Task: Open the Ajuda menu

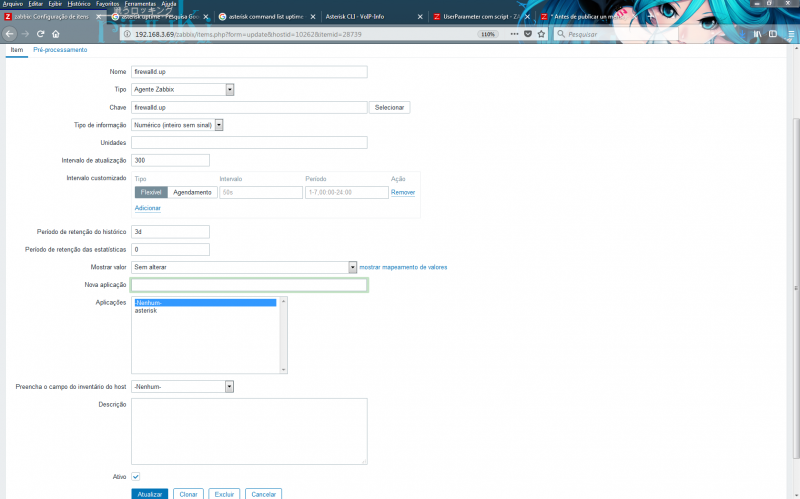Action: (168, 4)
